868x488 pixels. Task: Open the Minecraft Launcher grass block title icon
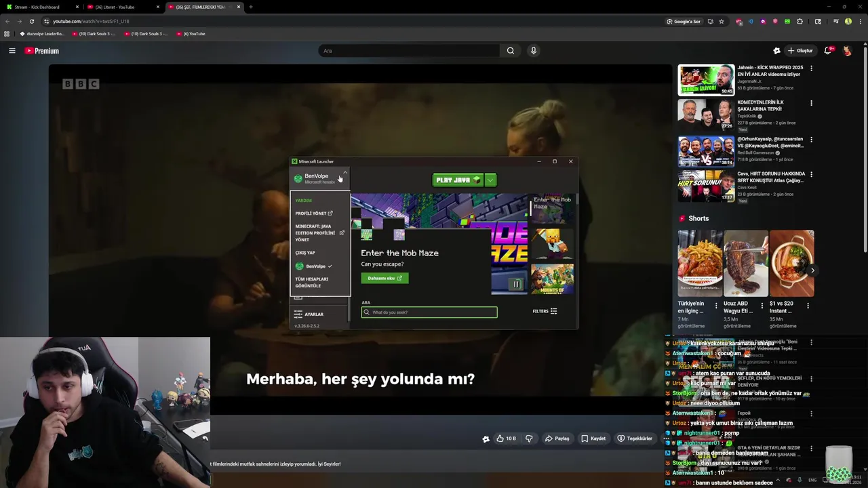click(x=294, y=161)
